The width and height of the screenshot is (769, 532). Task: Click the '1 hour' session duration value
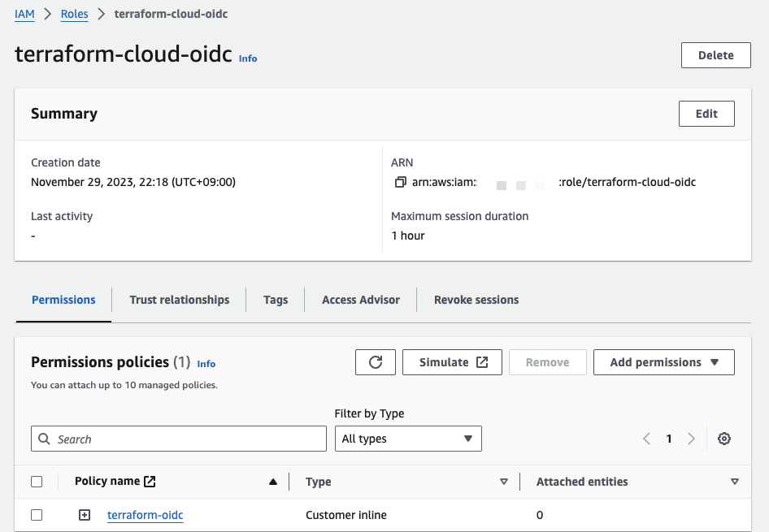[408, 236]
